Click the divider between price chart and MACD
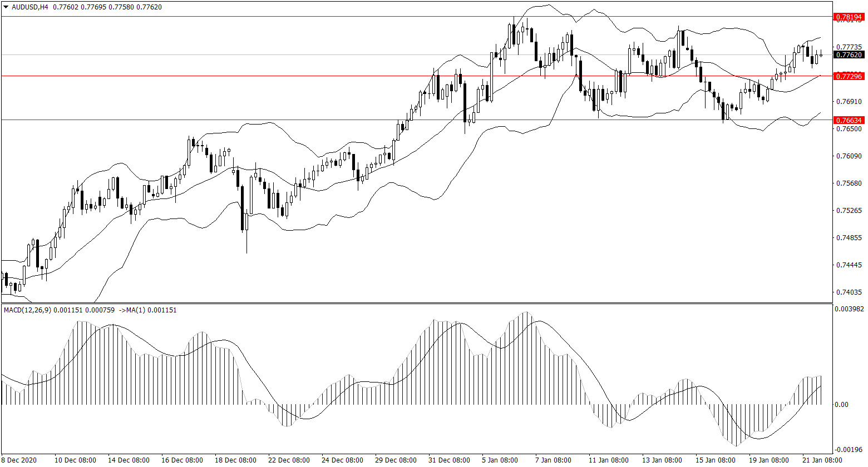Viewport: 868px width, 467px height. pos(416,303)
